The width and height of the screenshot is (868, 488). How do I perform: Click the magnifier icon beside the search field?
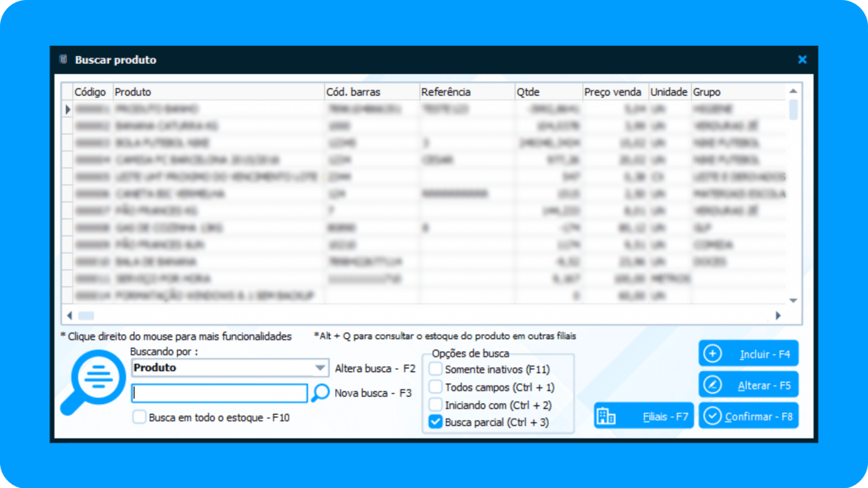pos(321,393)
